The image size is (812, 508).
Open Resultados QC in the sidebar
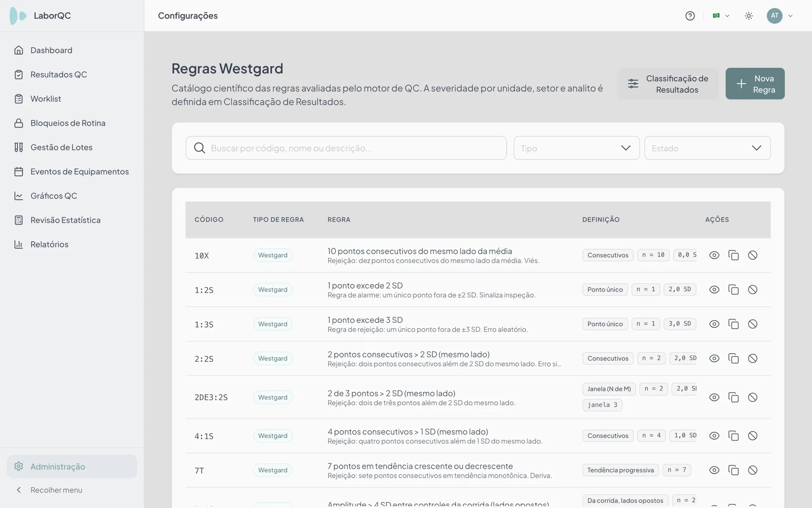[72, 75]
